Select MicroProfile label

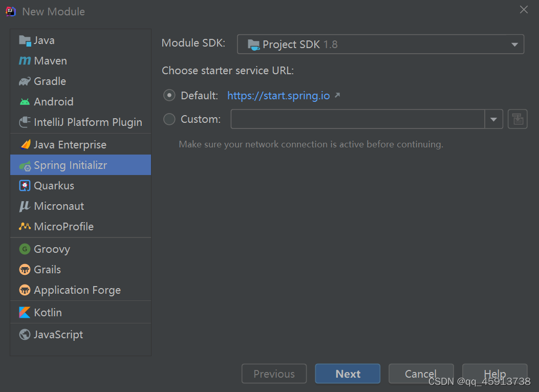click(64, 227)
